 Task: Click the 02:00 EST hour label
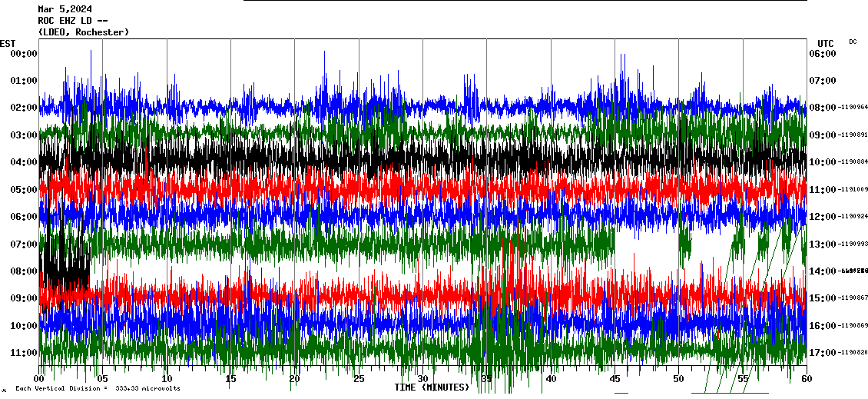[x=23, y=108]
